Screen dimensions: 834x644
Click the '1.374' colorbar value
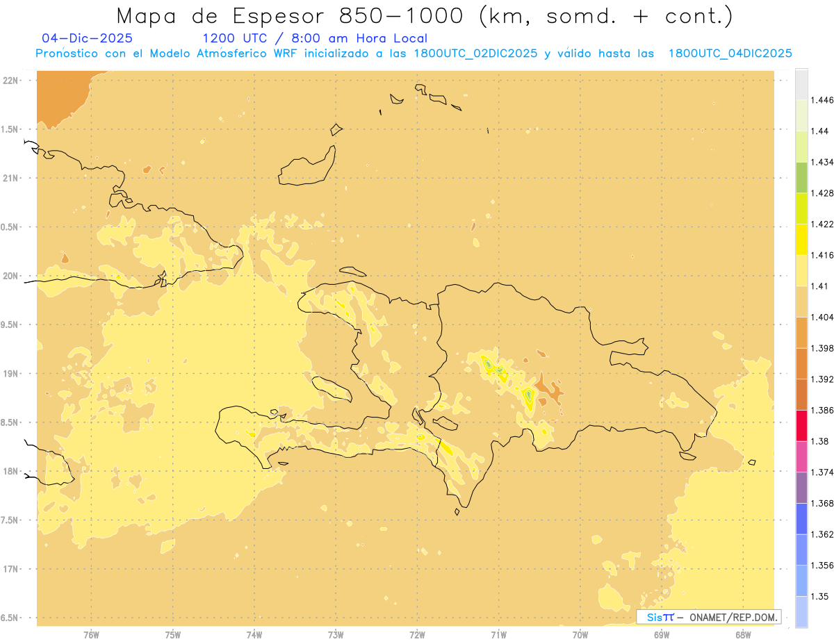click(x=821, y=472)
